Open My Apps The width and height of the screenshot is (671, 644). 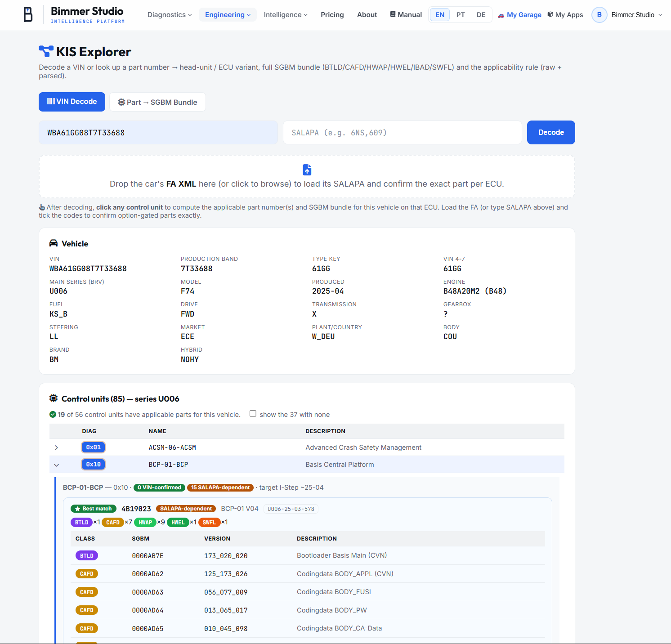point(565,15)
